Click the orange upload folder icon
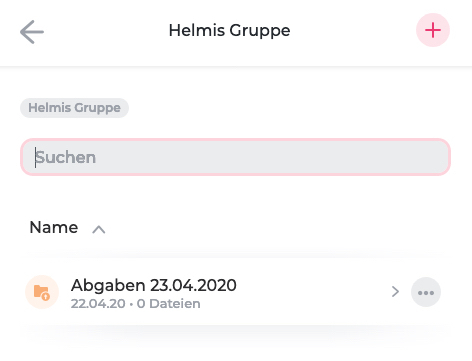The height and width of the screenshot is (361, 472). point(42,292)
